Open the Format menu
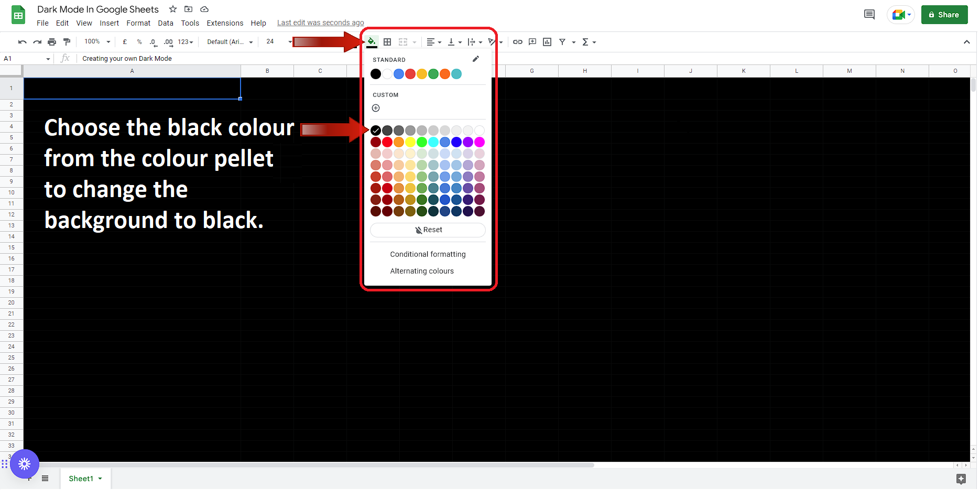This screenshot has width=980, height=499. 138,23
